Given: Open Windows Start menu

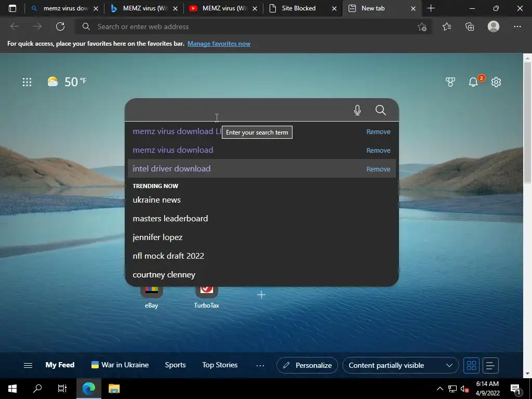Looking at the screenshot, I should click(x=12, y=389).
